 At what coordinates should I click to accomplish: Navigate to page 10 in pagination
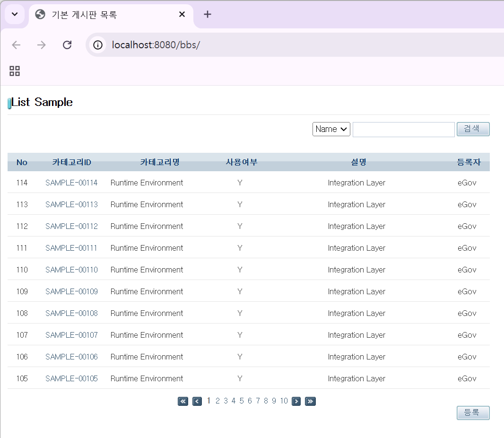click(x=284, y=401)
